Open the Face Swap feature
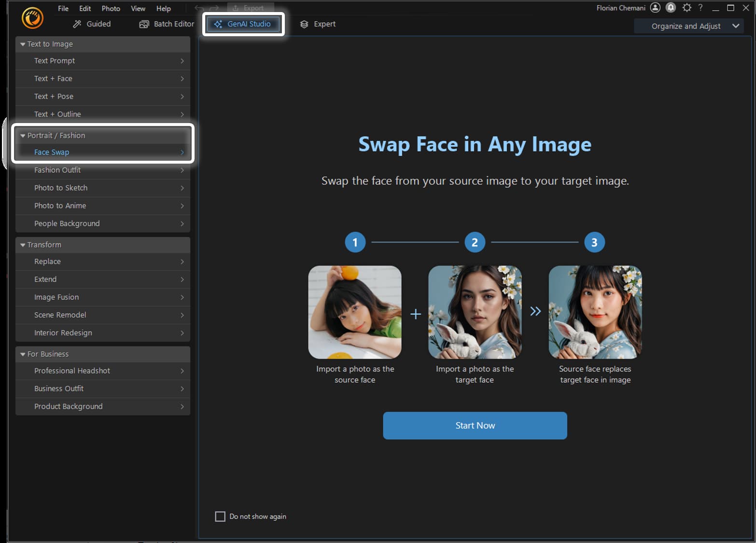Screen dimensions: 756x543 point(52,152)
